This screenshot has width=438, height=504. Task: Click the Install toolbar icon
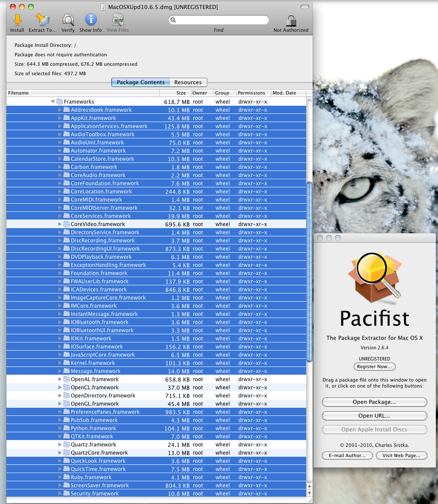click(x=17, y=20)
